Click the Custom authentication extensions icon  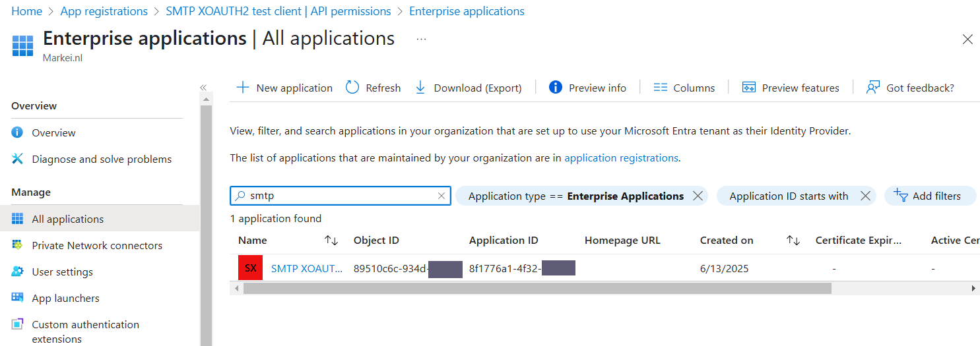tap(18, 324)
